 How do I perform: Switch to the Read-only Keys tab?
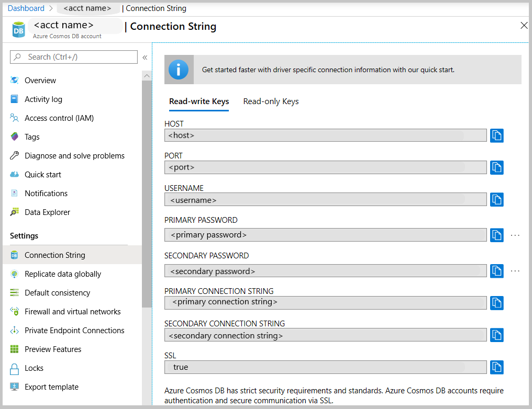pyautogui.click(x=271, y=101)
